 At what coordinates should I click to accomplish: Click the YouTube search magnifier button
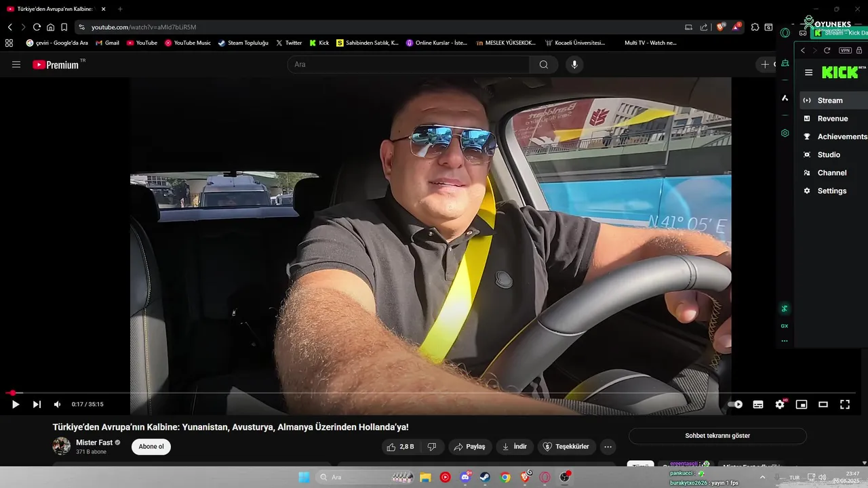pos(544,64)
